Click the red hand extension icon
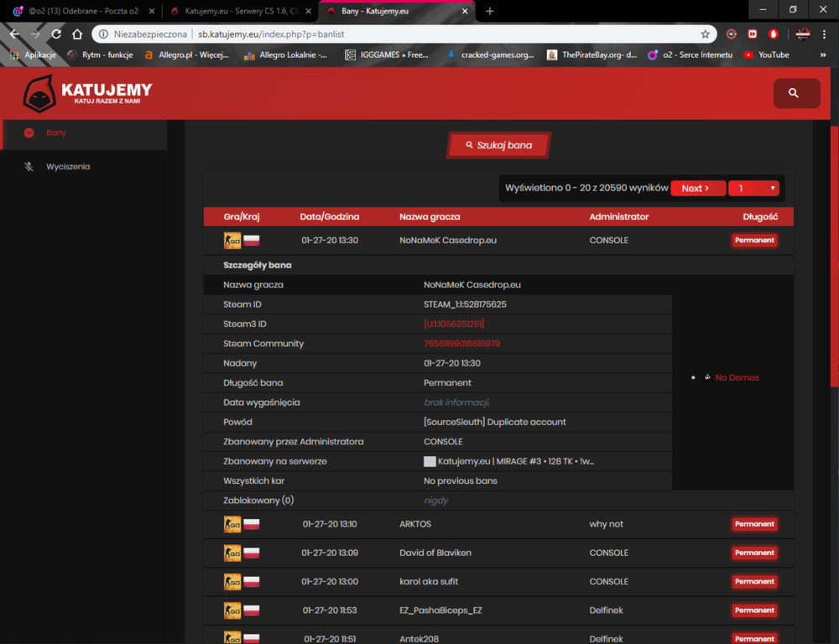The height and width of the screenshot is (644, 839). [774, 34]
